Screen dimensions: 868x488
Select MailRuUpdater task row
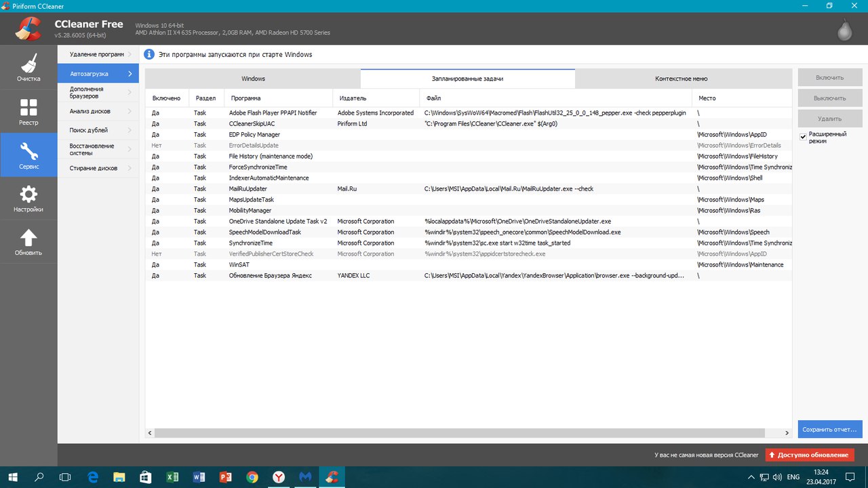(469, 189)
